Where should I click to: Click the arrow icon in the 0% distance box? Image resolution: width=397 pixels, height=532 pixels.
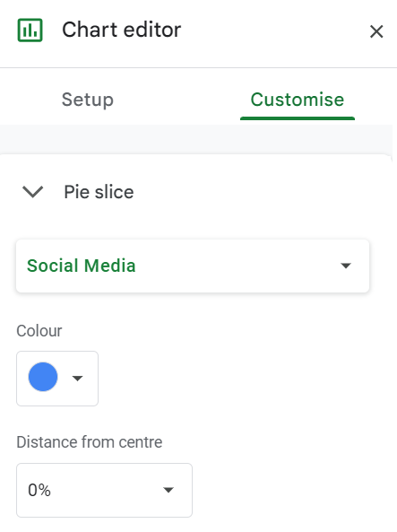(x=168, y=490)
